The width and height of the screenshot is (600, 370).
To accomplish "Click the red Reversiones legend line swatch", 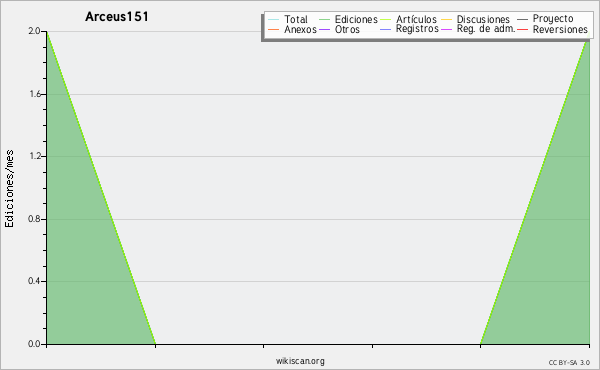I will (523, 29).
